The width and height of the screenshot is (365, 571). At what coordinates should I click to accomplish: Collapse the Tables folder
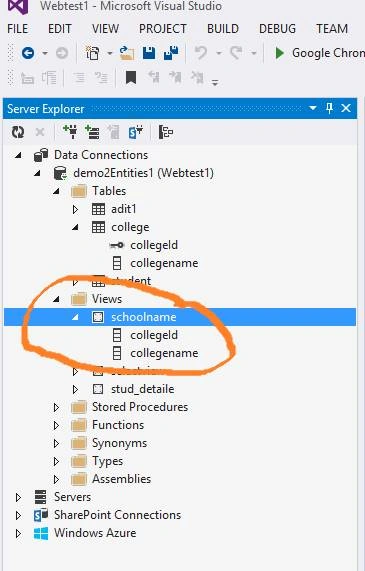pyautogui.click(x=56, y=191)
